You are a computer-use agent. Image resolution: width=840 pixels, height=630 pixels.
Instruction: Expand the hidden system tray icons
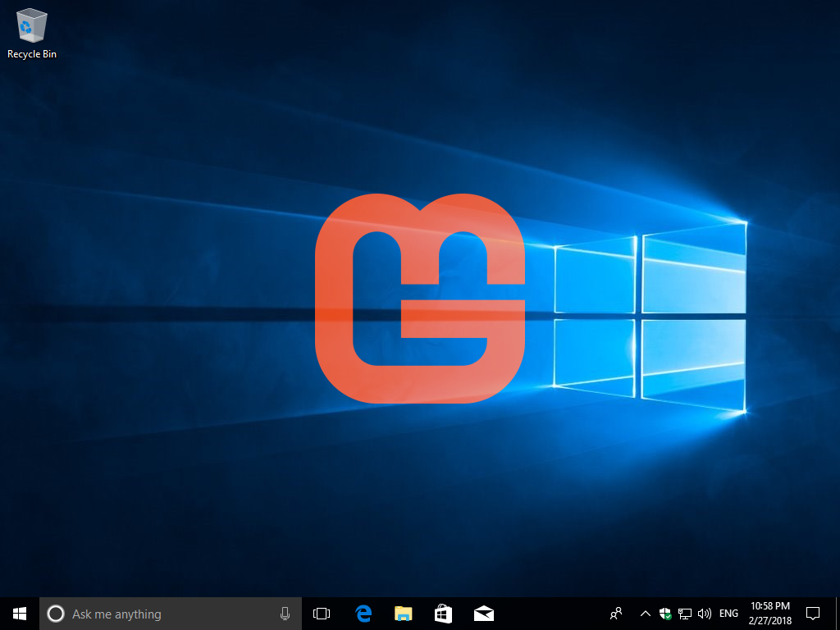click(x=645, y=613)
